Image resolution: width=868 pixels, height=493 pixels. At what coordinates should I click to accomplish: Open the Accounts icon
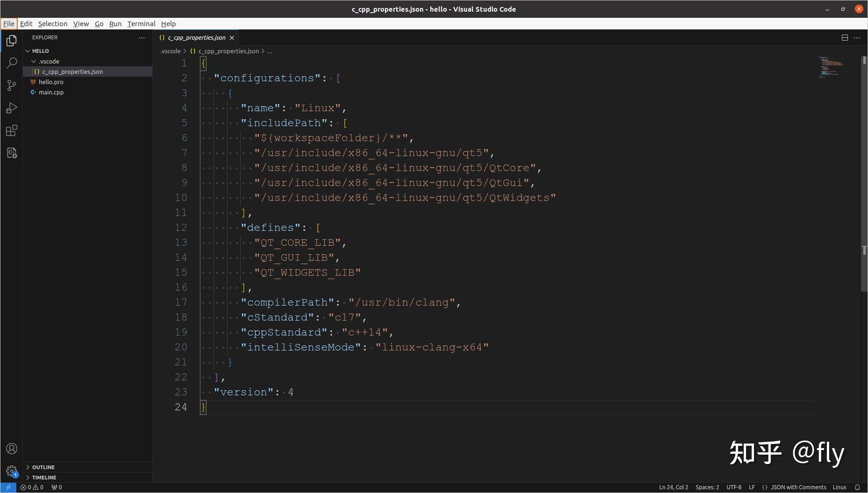[12, 449]
